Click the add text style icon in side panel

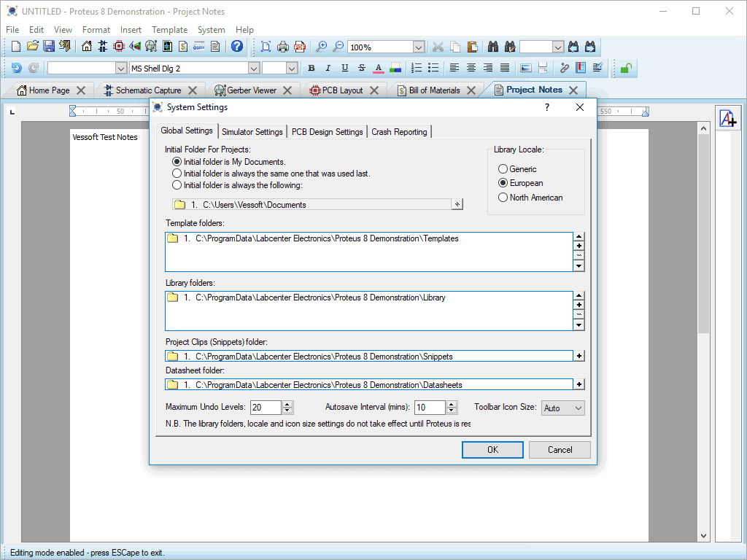(x=728, y=118)
